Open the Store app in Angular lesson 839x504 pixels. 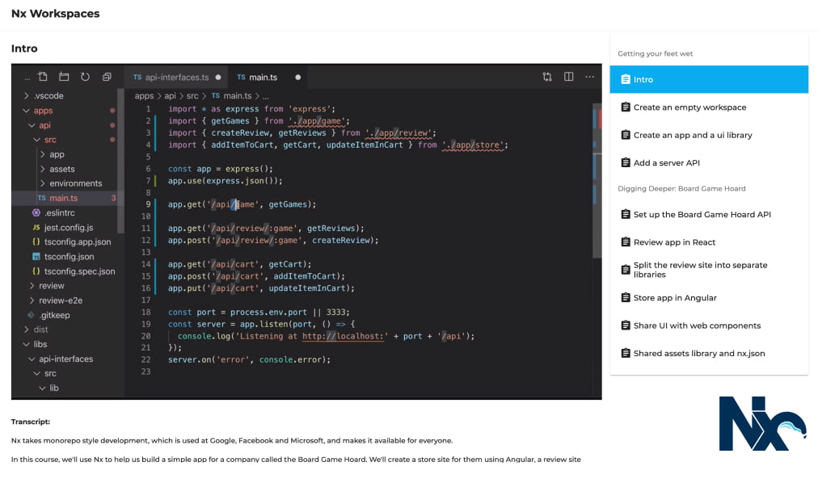click(675, 298)
